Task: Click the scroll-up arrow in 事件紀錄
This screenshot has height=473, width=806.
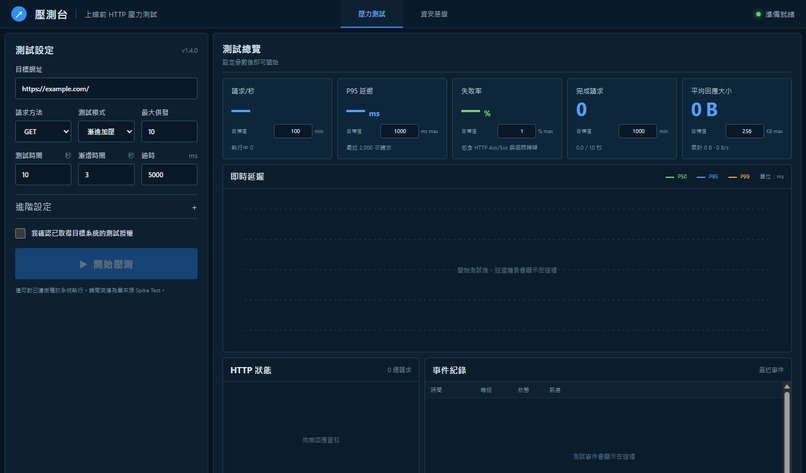Action: [786, 387]
